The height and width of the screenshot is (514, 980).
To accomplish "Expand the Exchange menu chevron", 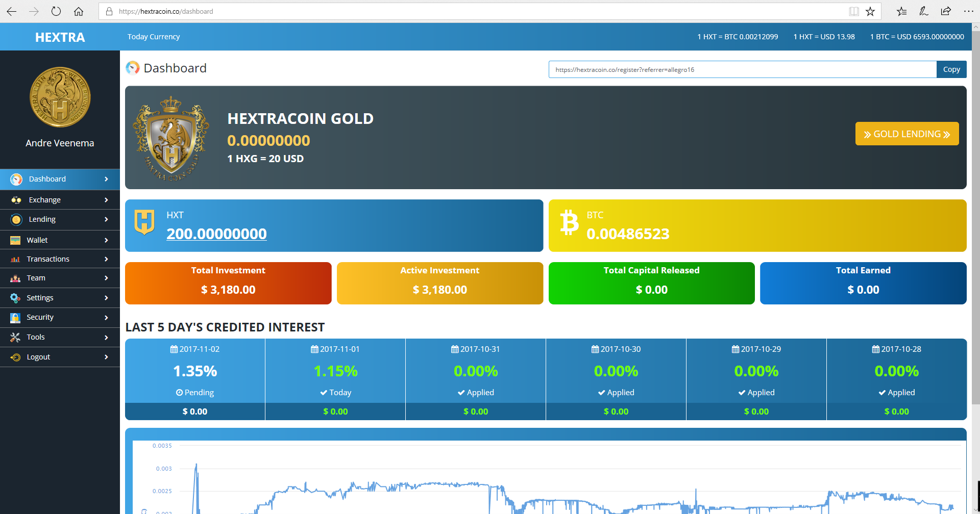I will pos(106,200).
